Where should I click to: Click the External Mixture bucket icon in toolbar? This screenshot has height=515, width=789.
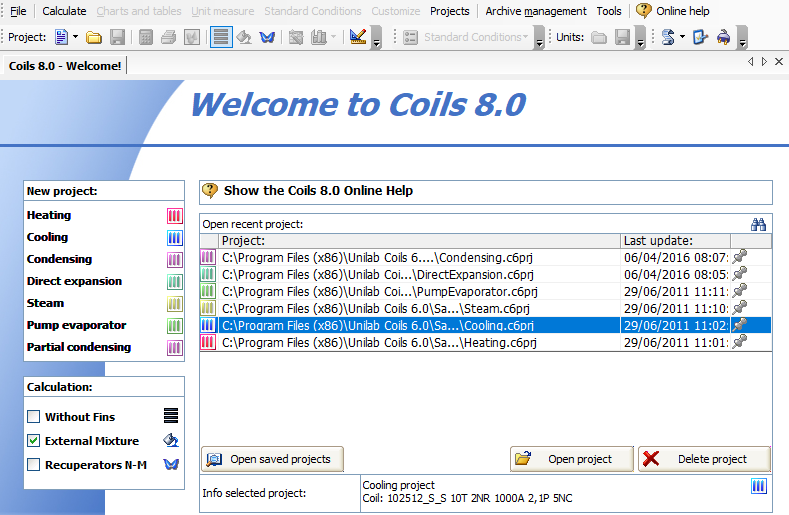(244, 37)
